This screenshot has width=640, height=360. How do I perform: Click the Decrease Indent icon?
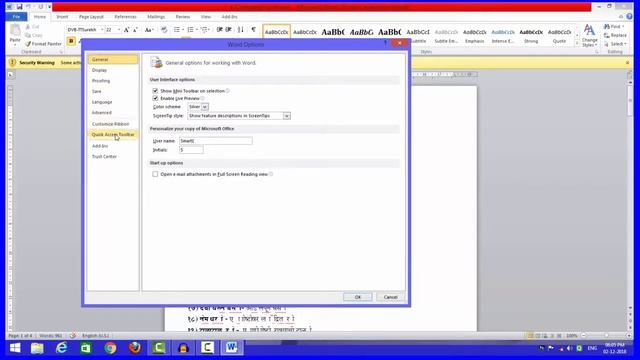click(x=220, y=30)
